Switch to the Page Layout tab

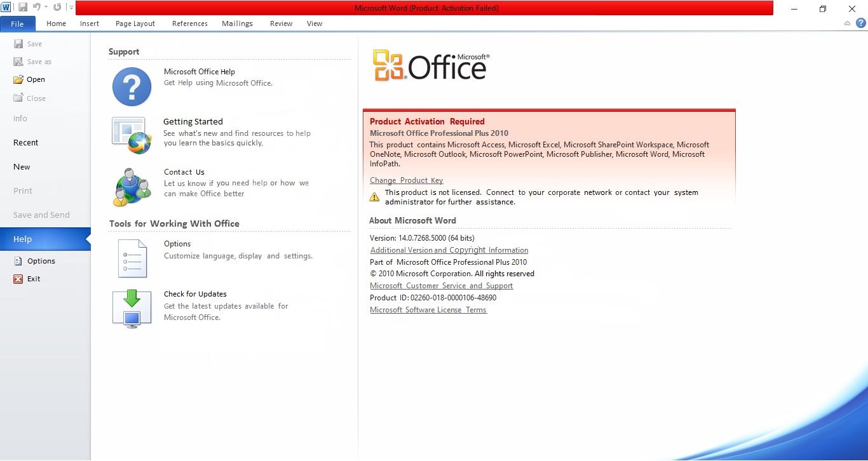[x=135, y=23]
